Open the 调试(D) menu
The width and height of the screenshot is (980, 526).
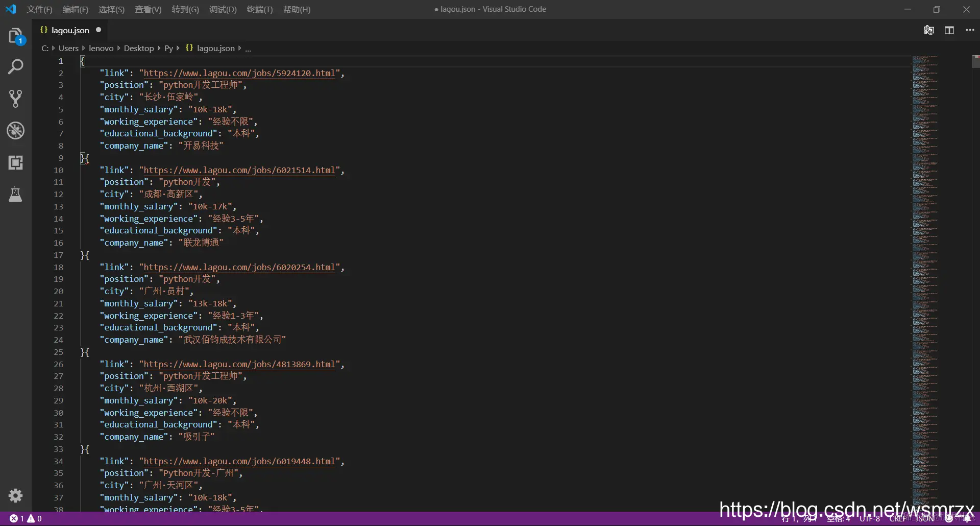coord(223,9)
